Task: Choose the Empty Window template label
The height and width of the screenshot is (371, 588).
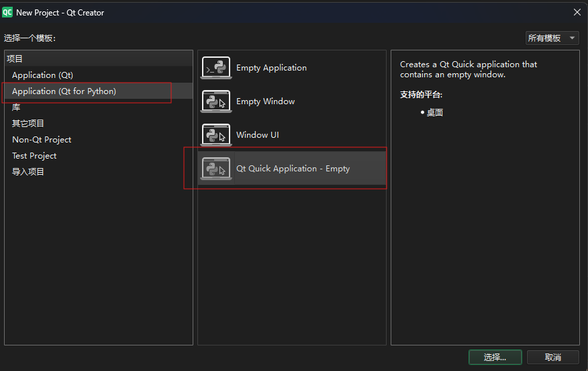Action: [266, 101]
